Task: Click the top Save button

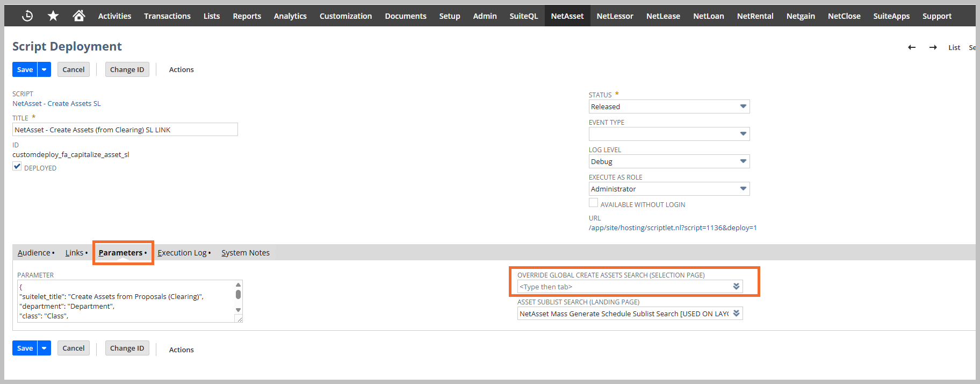Action: point(25,69)
